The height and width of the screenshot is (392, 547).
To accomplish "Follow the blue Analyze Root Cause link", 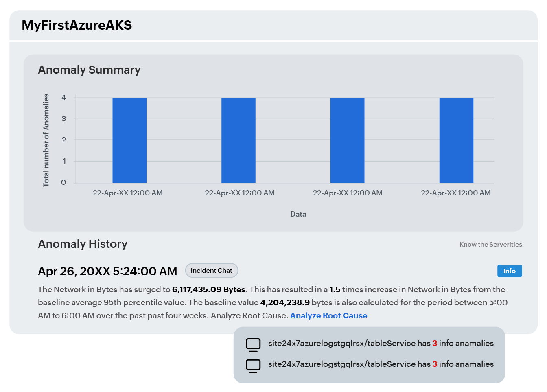I will [x=328, y=316].
